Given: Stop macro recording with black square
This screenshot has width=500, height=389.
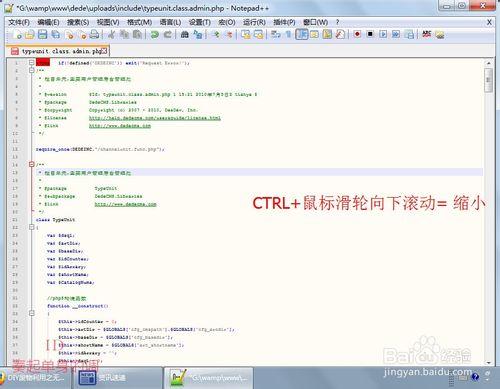Looking at the screenshot, I should click(370, 34).
